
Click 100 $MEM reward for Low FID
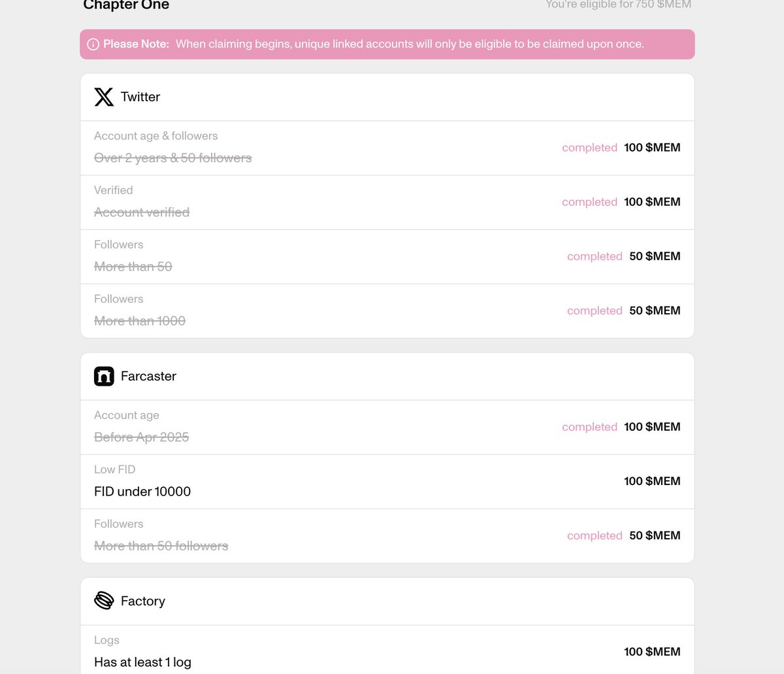[652, 481]
